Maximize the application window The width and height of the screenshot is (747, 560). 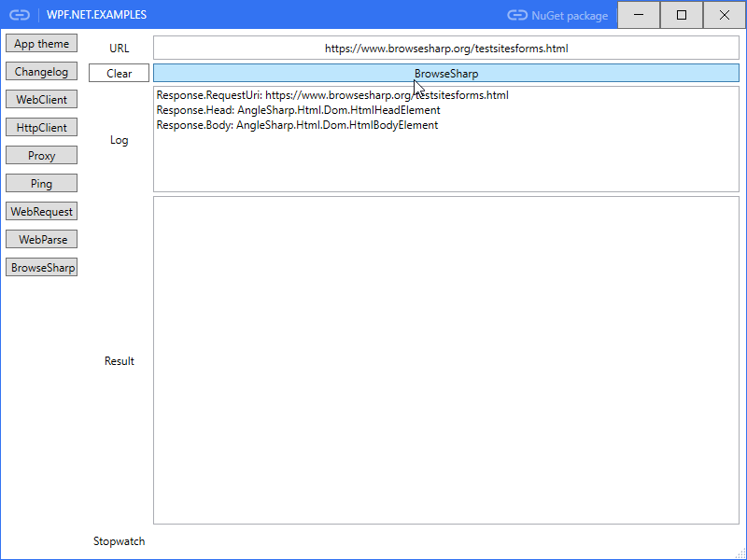pyautogui.click(x=682, y=15)
